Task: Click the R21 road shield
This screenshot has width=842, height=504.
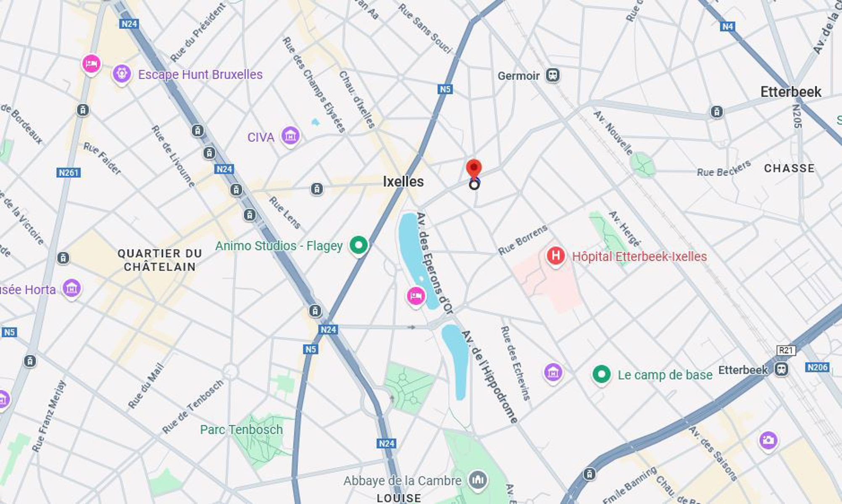Action: (x=786, y=350)
